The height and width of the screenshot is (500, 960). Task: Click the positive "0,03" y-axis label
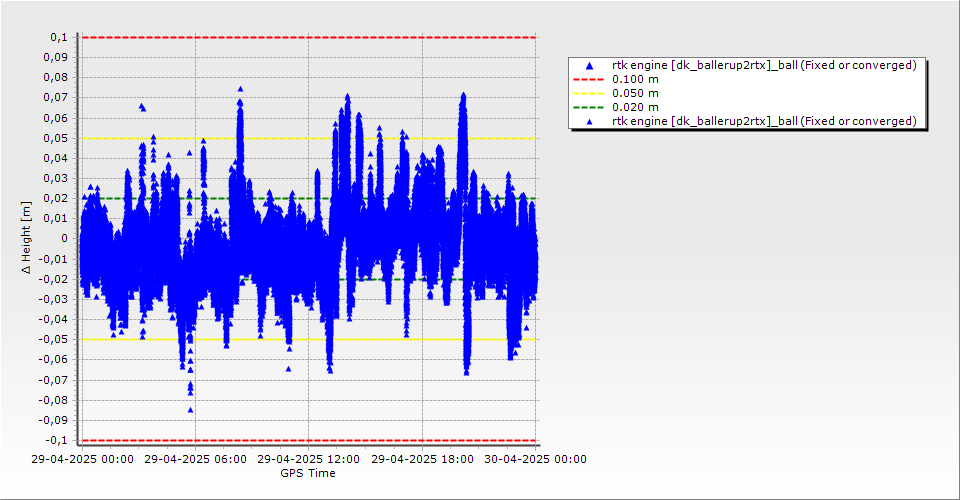(x=56, y=179)
